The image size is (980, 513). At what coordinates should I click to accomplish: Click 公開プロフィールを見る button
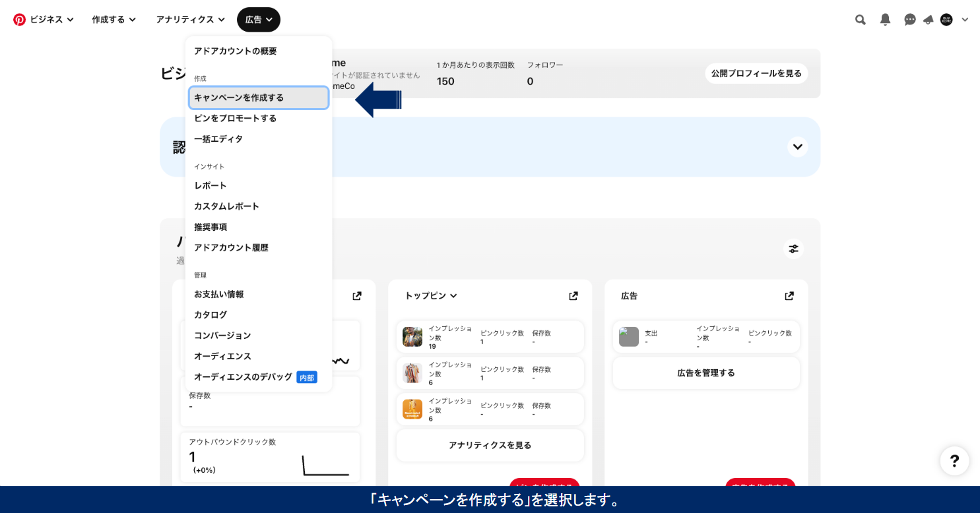coord(756,73)
